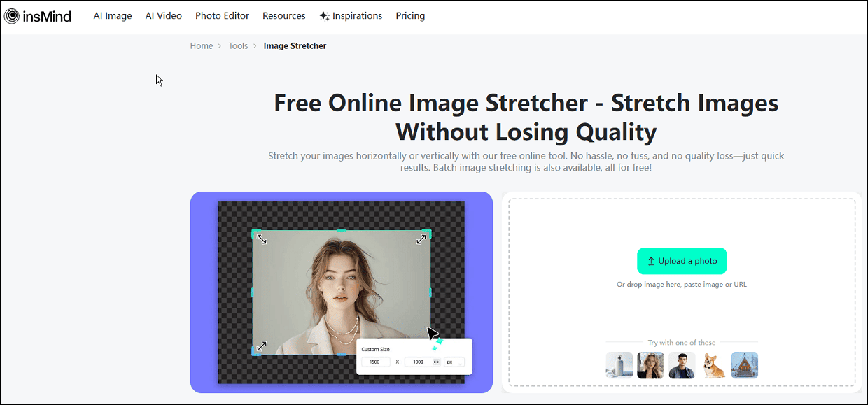Select the snowy cabin sample image

pyautogui.click(x=745, y=365)
